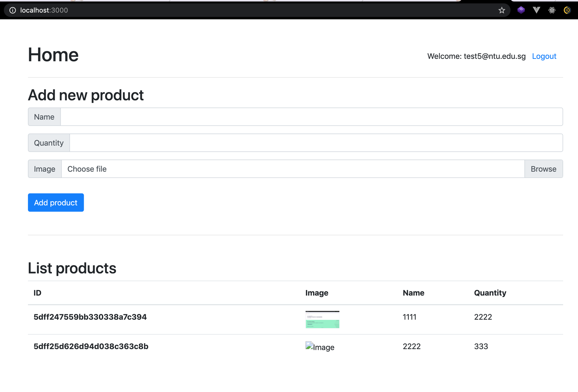Open the thumbnail image for product 1111
Screen dimensions: 578x392
322,319
